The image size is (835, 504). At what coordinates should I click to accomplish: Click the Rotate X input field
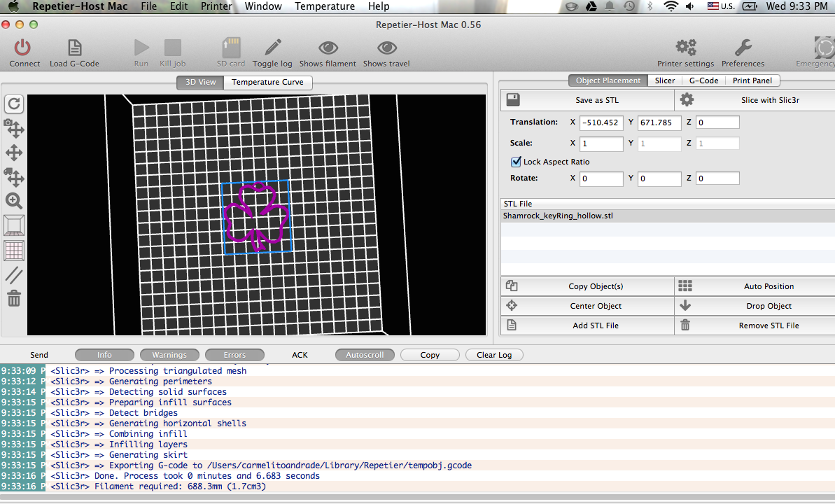click(x=601, y=178)
